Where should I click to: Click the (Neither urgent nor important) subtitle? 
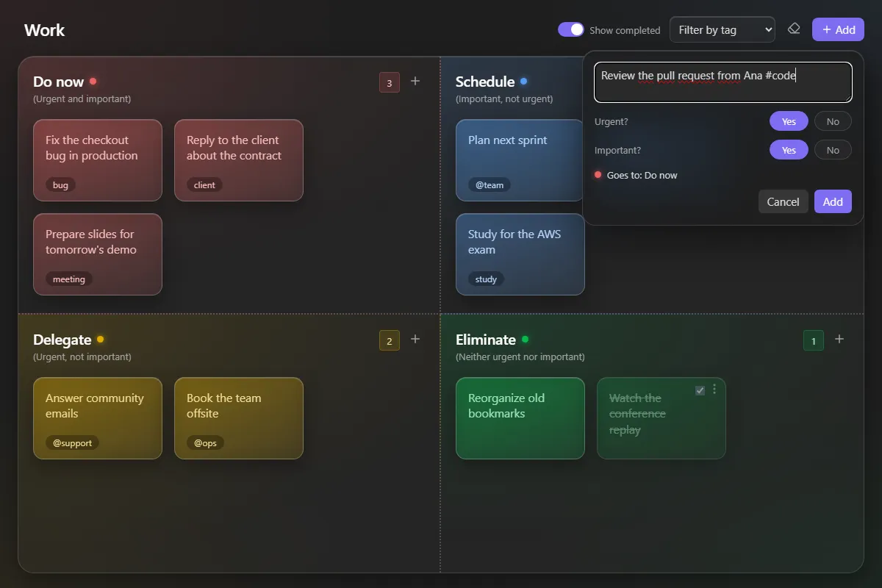[520, 356]
